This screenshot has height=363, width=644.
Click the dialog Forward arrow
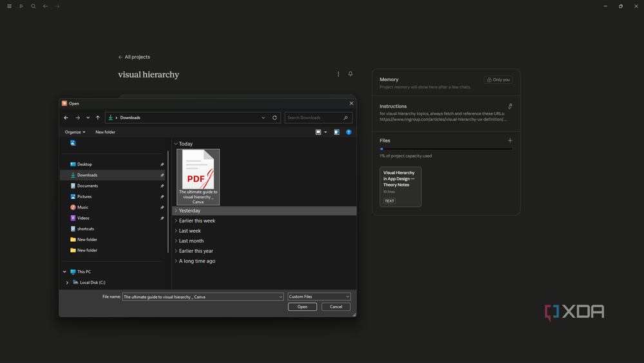pyautogui.click(x=78, y=117)
